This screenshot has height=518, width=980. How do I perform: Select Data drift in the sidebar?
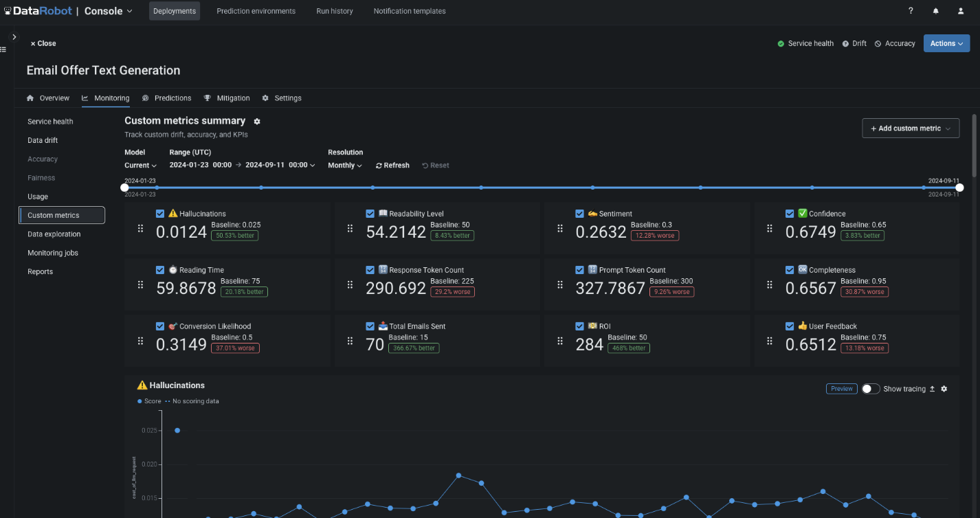pyautogui.click(x=42, y=139)
